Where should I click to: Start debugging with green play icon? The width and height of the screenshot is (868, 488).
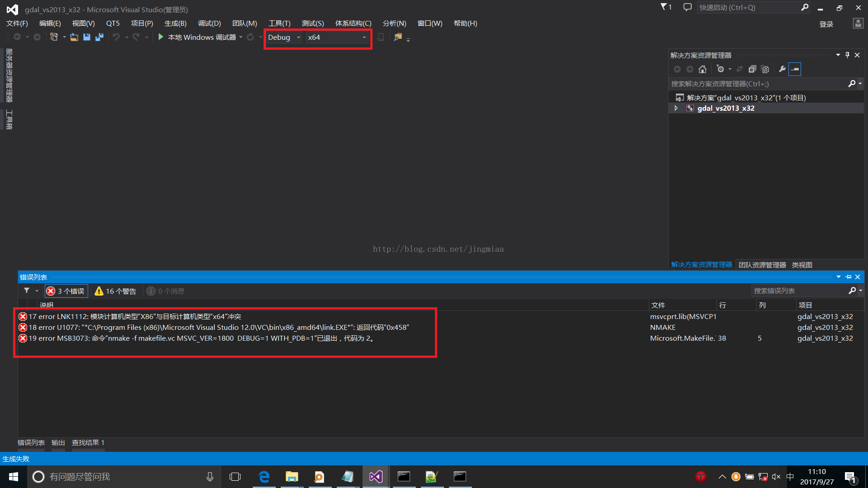(160, 37)
